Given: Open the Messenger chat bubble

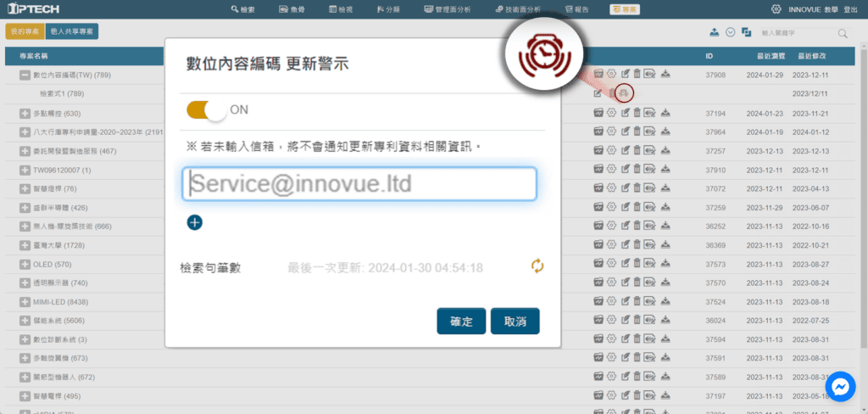Looking at the screenshot, I should [x=841, y=385].
